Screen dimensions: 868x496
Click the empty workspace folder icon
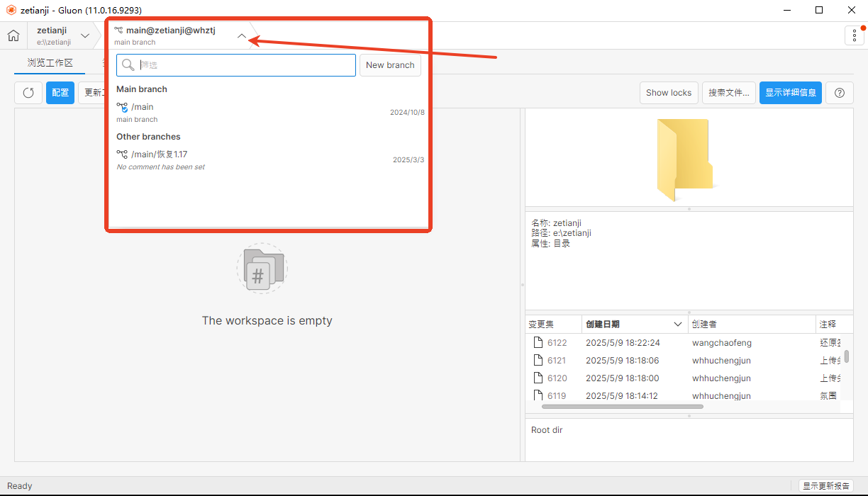coord(262,268)
